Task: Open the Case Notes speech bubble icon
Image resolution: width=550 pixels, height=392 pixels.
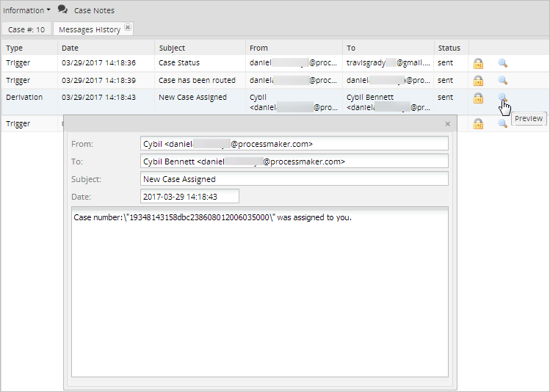Action: pyautogui.click(x=63, y=10)
